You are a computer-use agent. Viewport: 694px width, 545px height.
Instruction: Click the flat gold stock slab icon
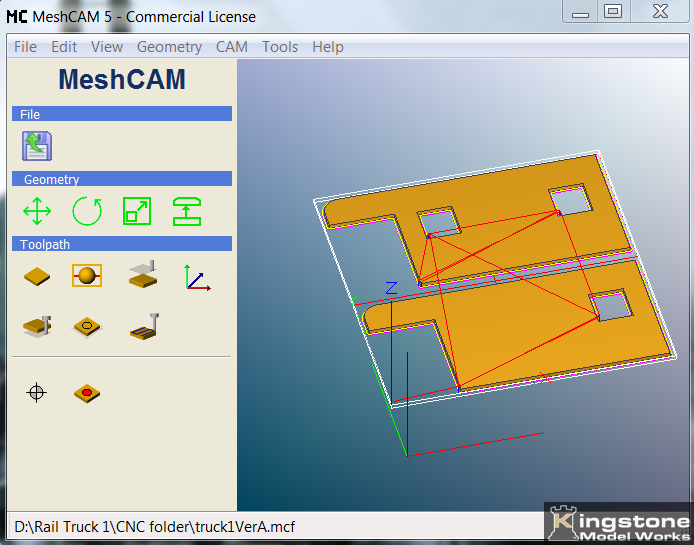click(x=37, y=276)
